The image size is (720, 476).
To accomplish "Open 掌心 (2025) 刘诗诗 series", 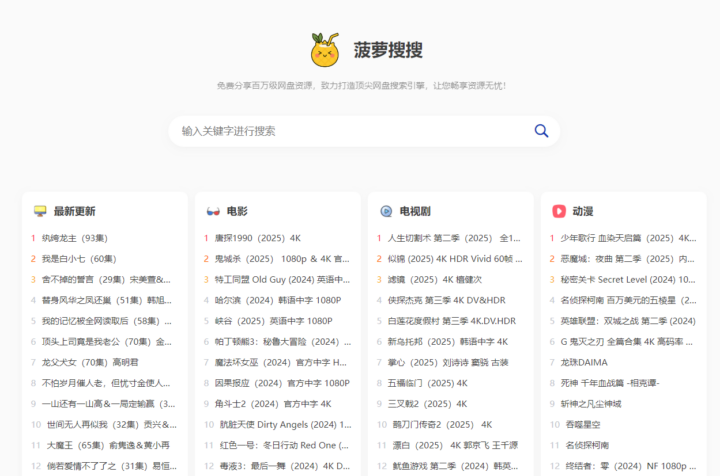I will tap(448, 362).
